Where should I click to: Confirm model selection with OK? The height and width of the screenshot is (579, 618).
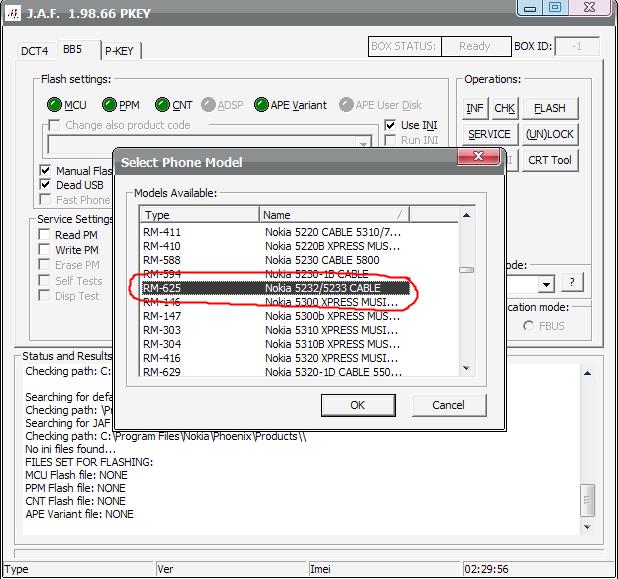tap(358, 405)
